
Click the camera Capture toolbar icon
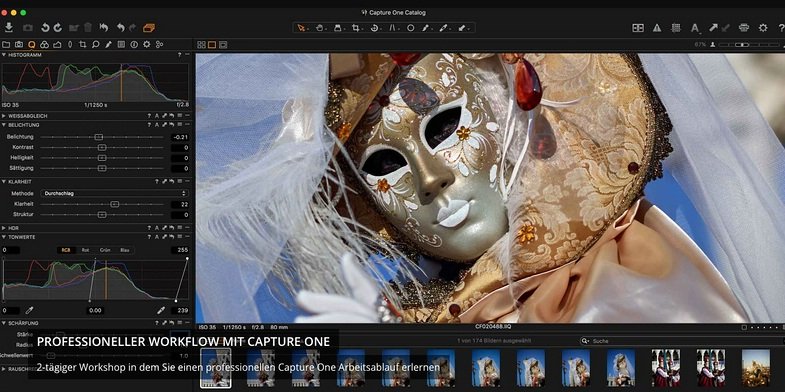pos(28,28)
